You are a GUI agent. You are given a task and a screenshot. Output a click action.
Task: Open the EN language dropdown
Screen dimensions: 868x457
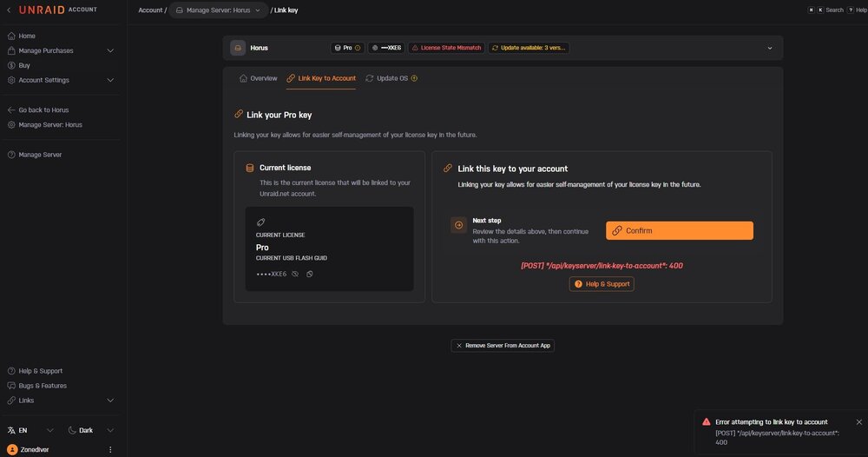click(x=30, y=430)
